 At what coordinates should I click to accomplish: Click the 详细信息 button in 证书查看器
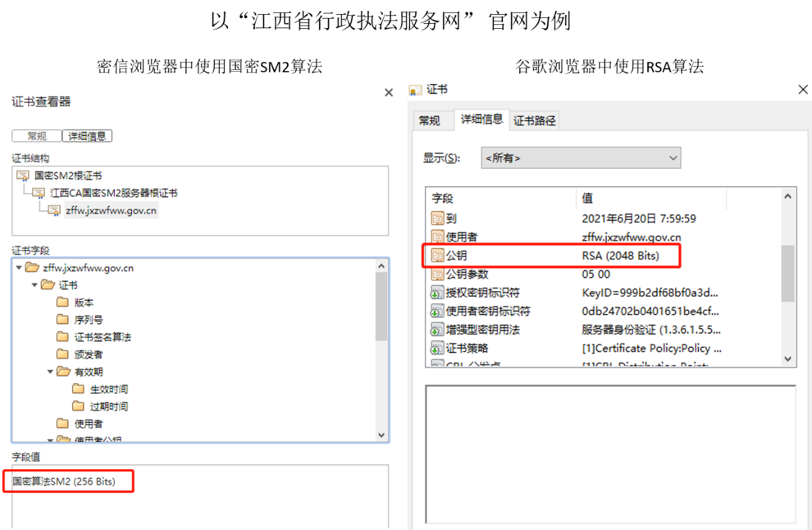87,136
